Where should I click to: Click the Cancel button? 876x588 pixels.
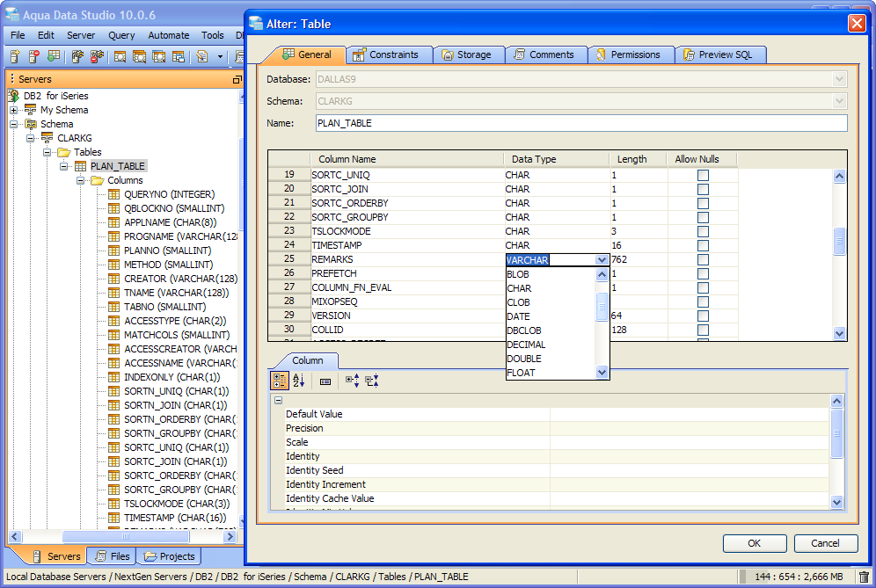[825, 543]
